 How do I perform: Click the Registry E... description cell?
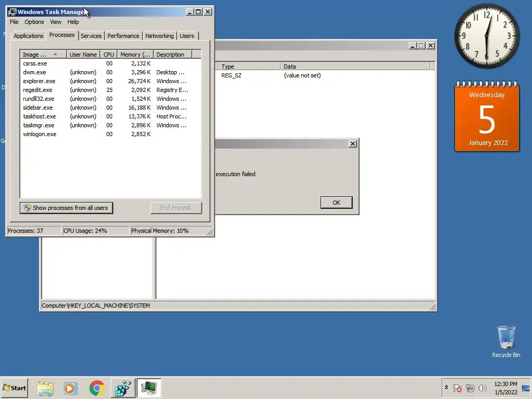tap(172, 90)
